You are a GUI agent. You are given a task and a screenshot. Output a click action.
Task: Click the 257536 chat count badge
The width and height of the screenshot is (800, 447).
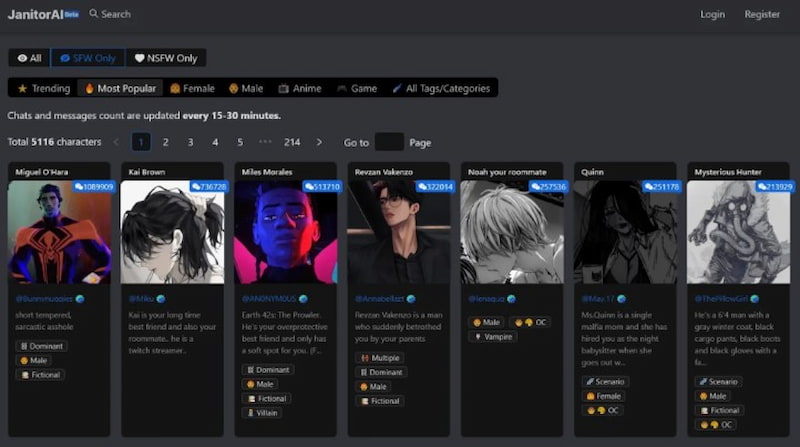coord(549,187)
